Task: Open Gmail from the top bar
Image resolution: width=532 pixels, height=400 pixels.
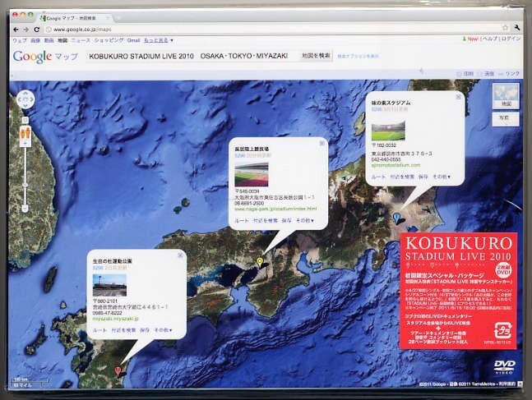Action: [x=133, y=40]
